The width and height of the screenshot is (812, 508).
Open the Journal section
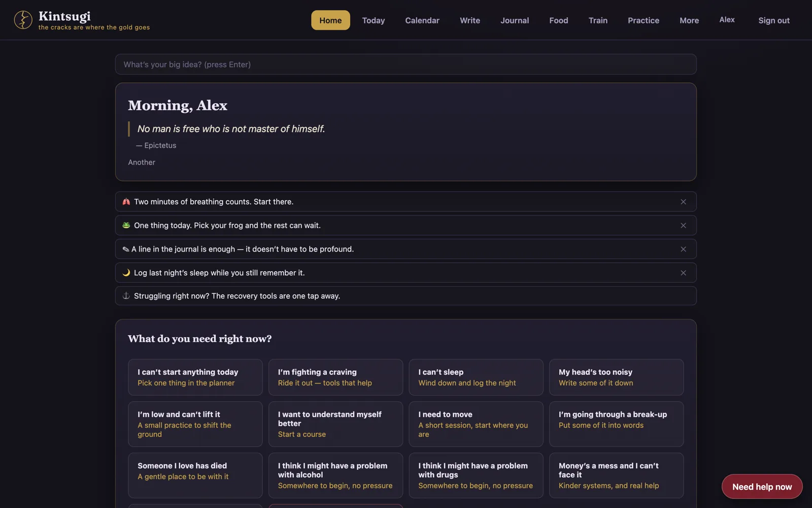pyautogui.click(x=515, y=20)
